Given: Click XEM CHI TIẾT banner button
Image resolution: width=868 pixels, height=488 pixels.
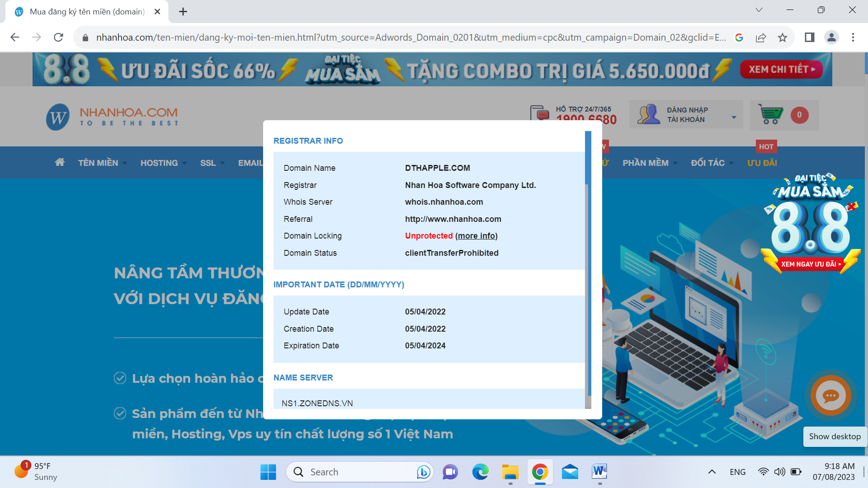Looking at the screenshot, I should pos(782,69).
